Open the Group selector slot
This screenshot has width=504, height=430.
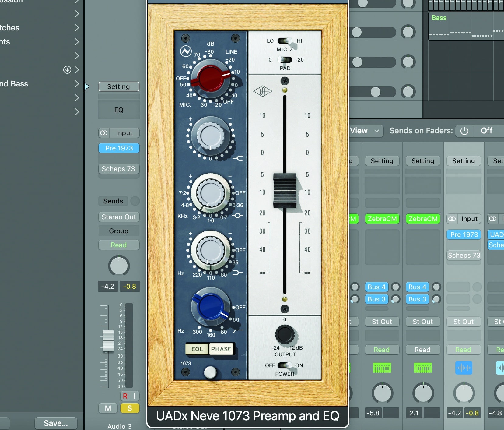coord(119,231)
